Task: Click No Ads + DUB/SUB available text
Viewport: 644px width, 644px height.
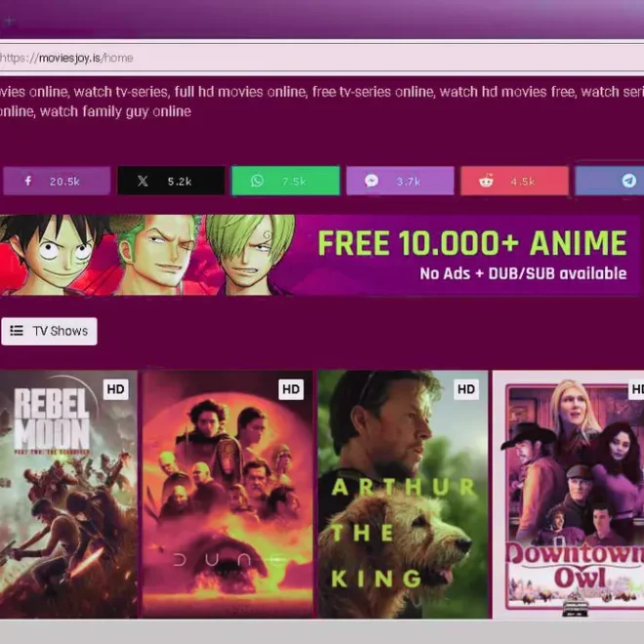Action: coord(523,273)
